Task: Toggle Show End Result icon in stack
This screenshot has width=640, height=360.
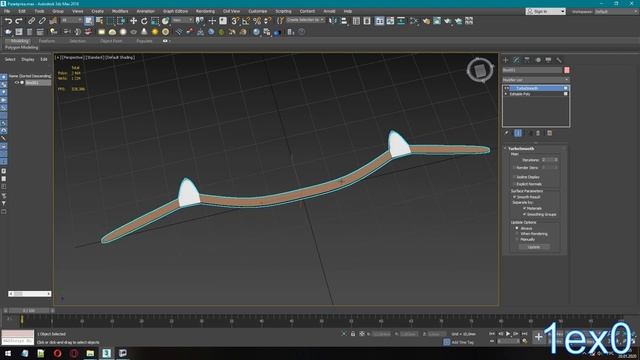Action: pos(518,133)
